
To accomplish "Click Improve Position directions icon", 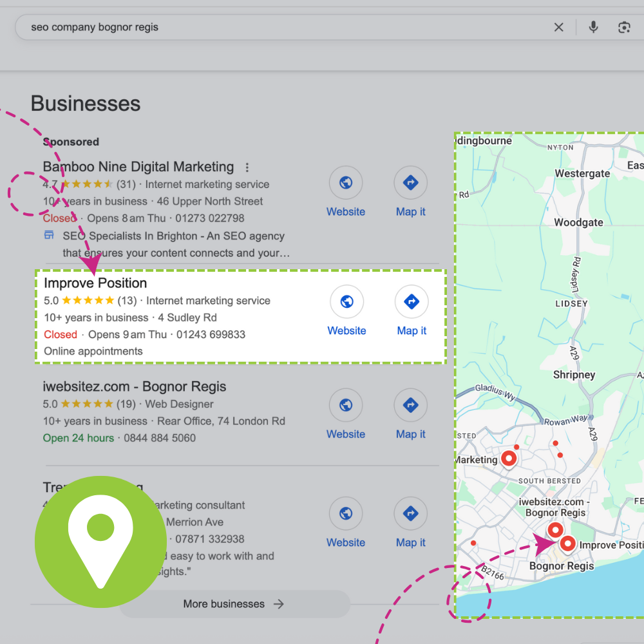I will click(x=412, y=301).
